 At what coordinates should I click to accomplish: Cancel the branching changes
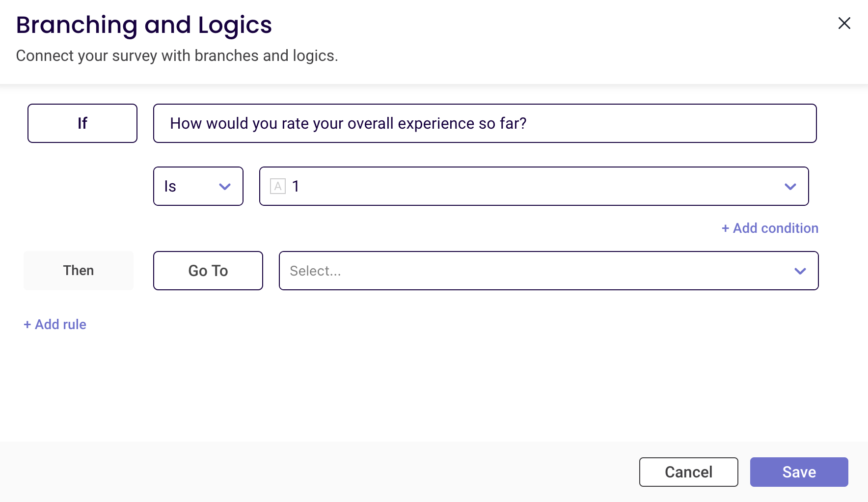(688, 472)
